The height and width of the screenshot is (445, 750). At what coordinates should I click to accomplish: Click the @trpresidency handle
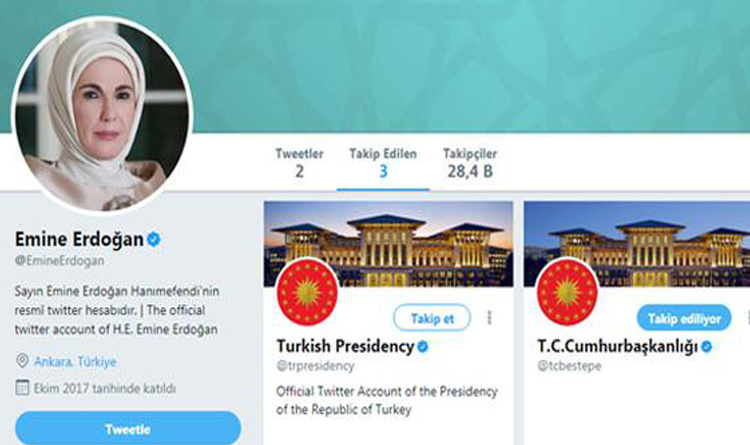point(316,366)
